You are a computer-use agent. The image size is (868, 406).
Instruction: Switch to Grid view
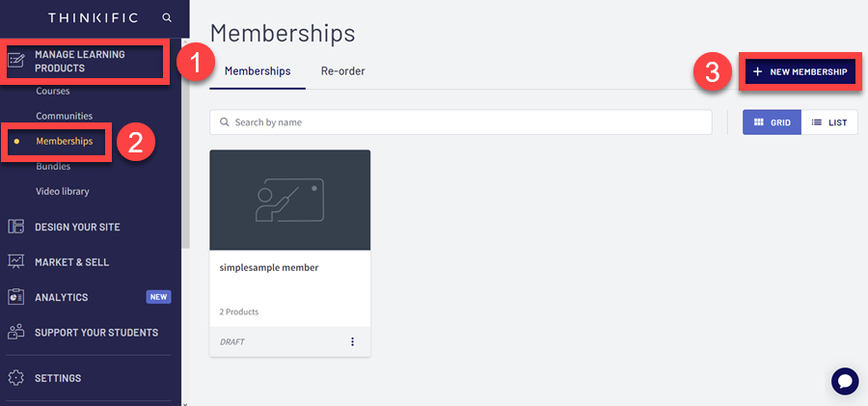[772, 122]
